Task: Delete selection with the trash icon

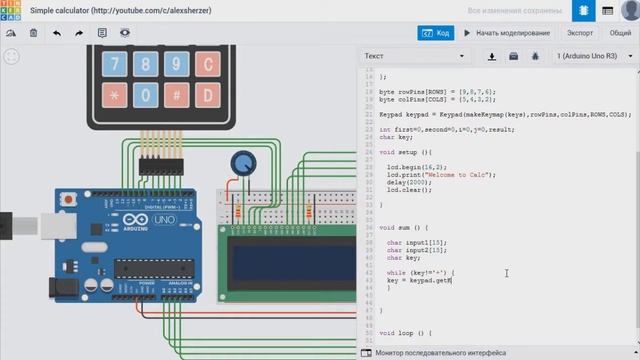Action: tap(33, 33)
